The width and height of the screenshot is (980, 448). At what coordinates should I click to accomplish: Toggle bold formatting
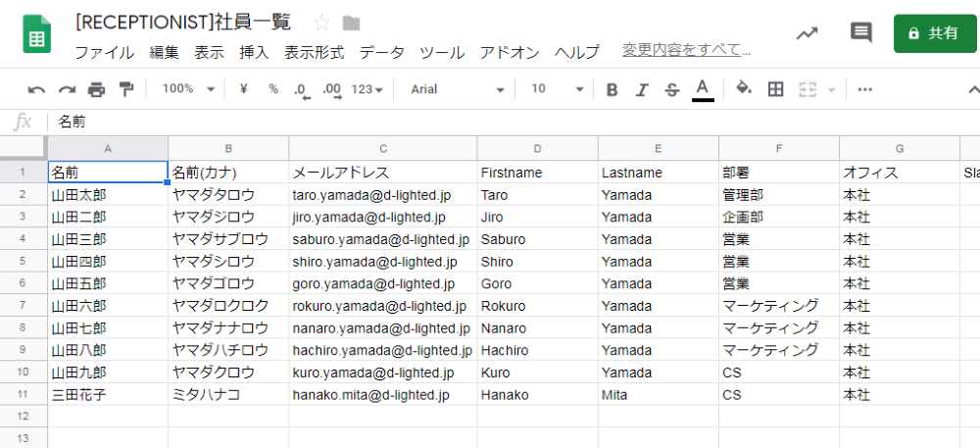(612, 89)
